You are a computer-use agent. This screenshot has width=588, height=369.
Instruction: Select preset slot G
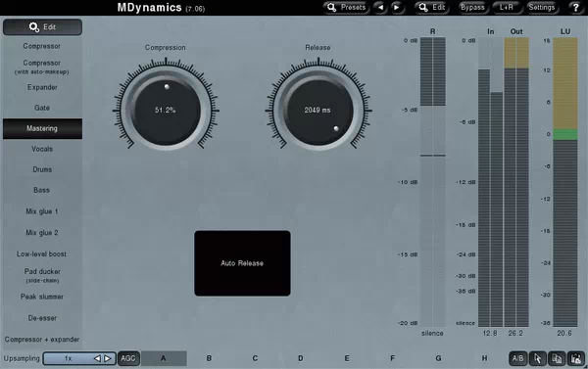click(438, 358)
